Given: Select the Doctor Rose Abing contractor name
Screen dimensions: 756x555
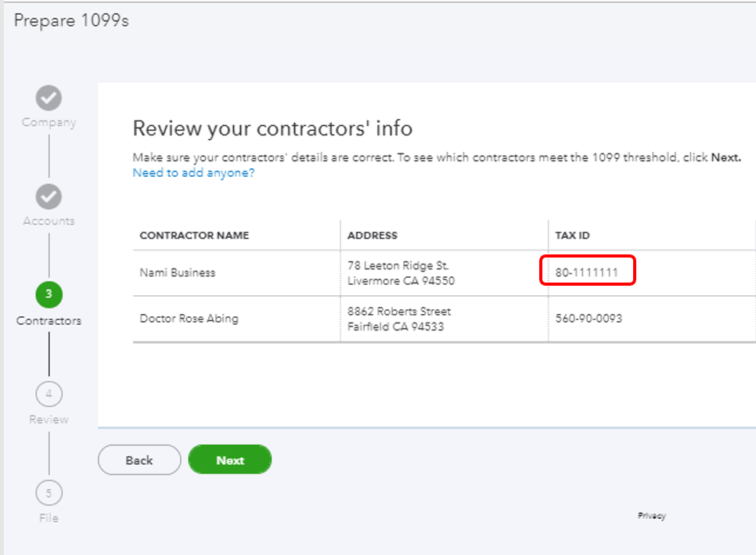Looking at the screenshot, I should click(x=189, y=319).
